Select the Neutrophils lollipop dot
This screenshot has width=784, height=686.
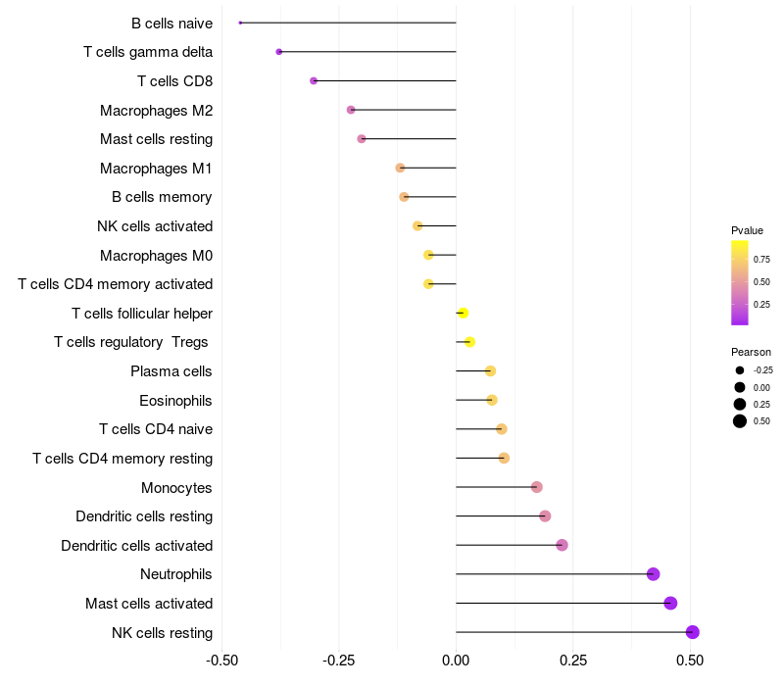pos(654,574)
